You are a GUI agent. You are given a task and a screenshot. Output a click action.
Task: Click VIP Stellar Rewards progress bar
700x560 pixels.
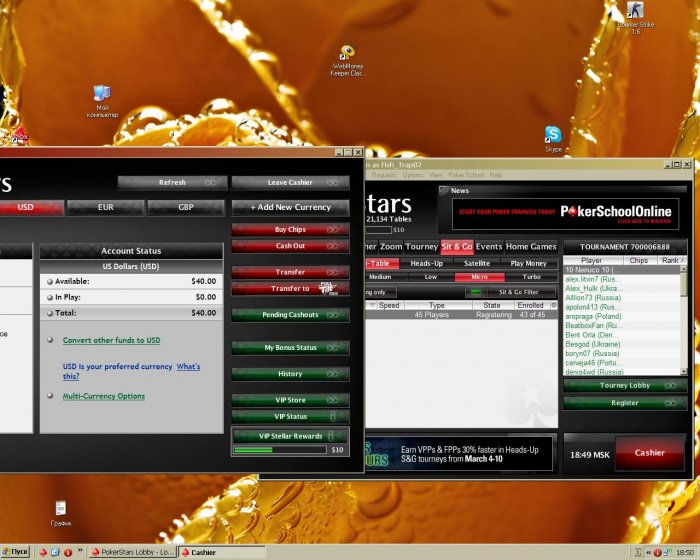(x=280, y=450)
